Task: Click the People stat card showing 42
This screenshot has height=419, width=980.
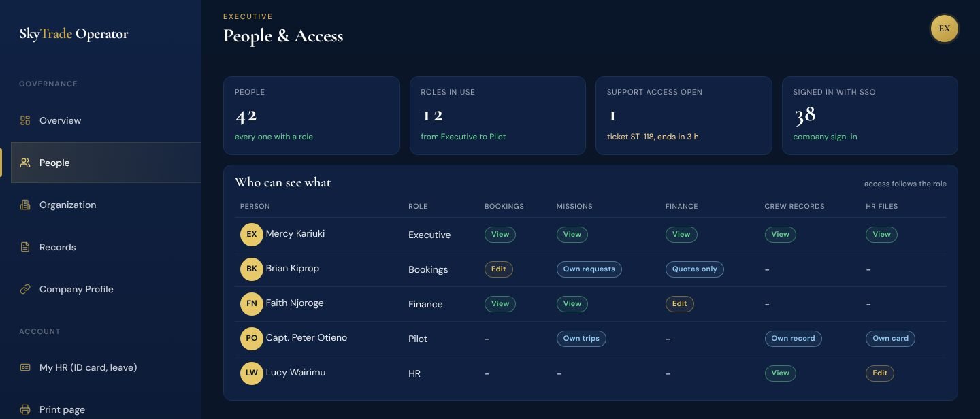Action: (x=312, y=116)
